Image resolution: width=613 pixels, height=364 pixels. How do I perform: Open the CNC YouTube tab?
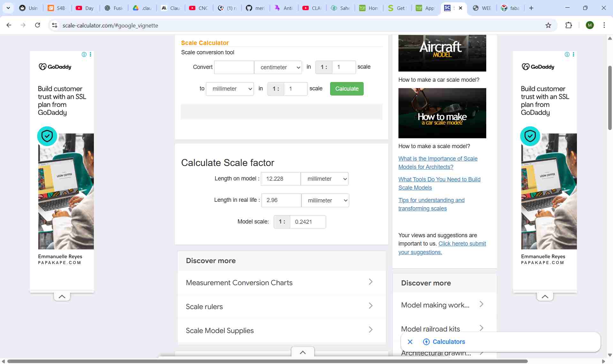(199, 8)
